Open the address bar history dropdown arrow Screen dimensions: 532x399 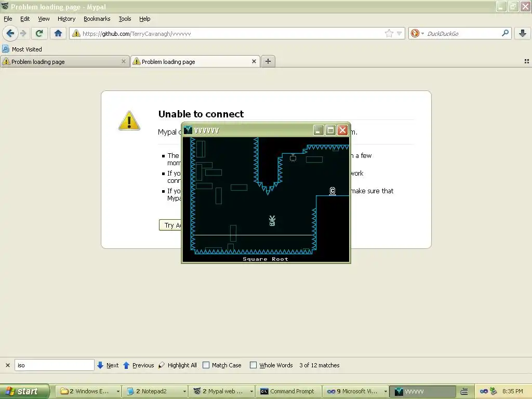click(400, 34)
